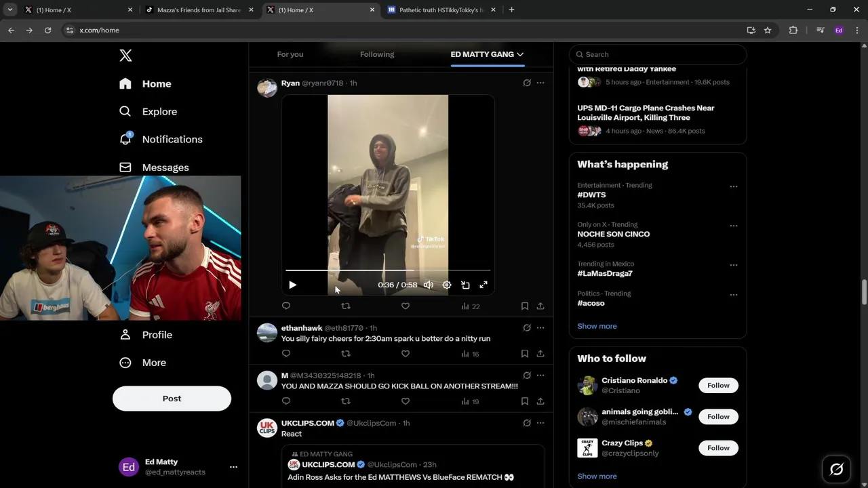Follow Cristiano Ronaldo
Viewport: 868px width, 488px height.
coord(718,385)
